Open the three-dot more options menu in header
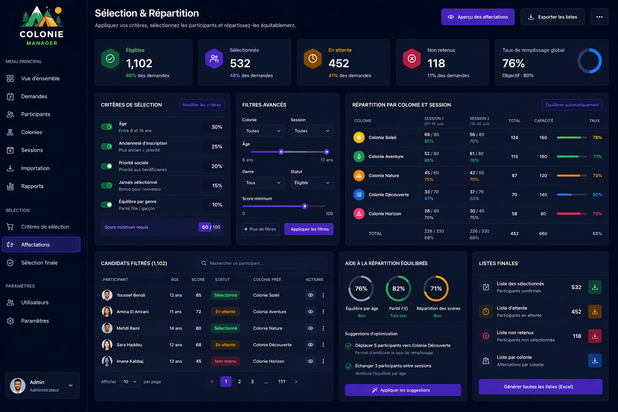The height and width of the screenshot is (412, 618). [x=599, y=17]
